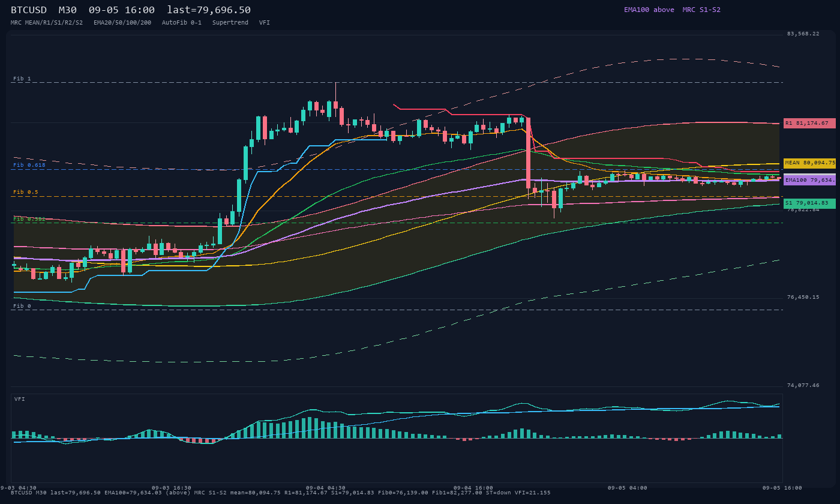Screen dimensions: 840x504
Task: Click the 'Fib 0' level label
Action: pos(22,306)
